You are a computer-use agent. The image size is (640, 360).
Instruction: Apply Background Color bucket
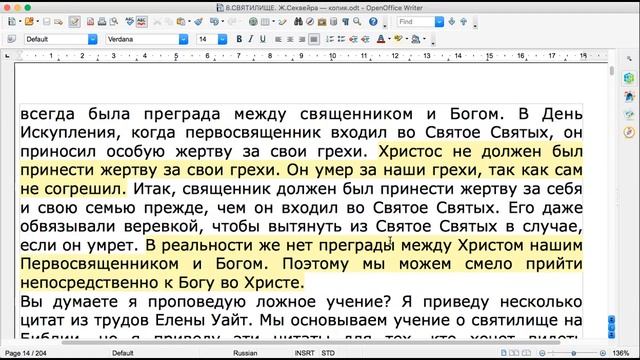pos(416,39)
